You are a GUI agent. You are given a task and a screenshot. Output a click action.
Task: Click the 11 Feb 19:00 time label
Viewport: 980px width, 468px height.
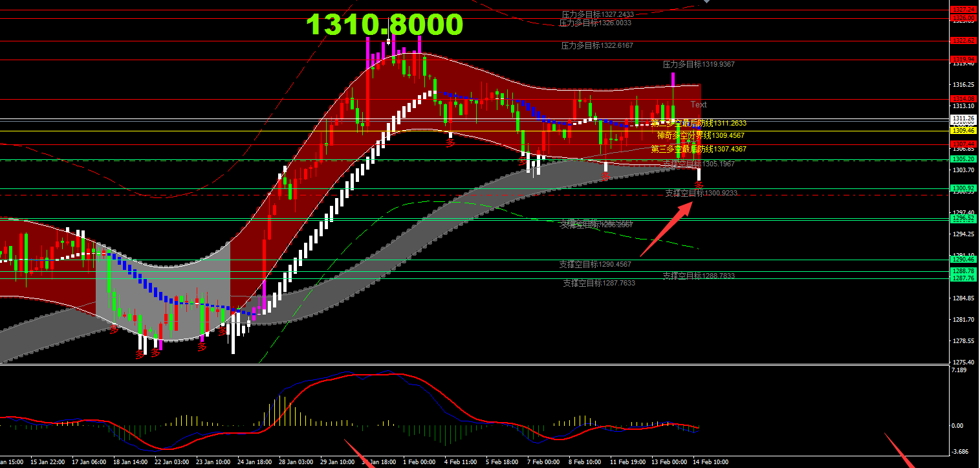pos(628,462)
